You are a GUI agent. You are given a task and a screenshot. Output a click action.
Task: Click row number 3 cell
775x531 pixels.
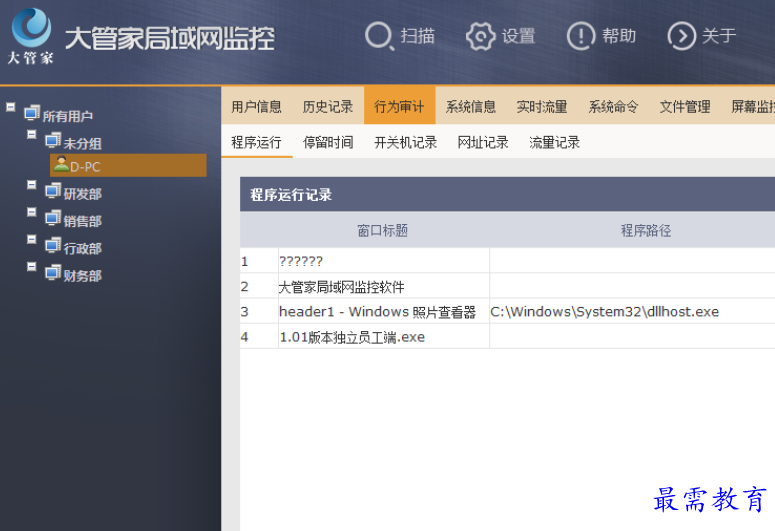[259, 312]
